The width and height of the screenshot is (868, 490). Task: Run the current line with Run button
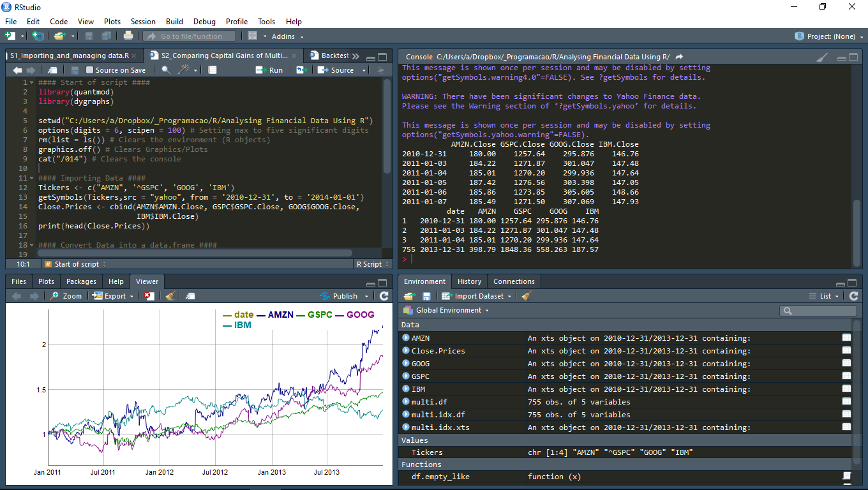pyautogui.click(x=269, y=70)
